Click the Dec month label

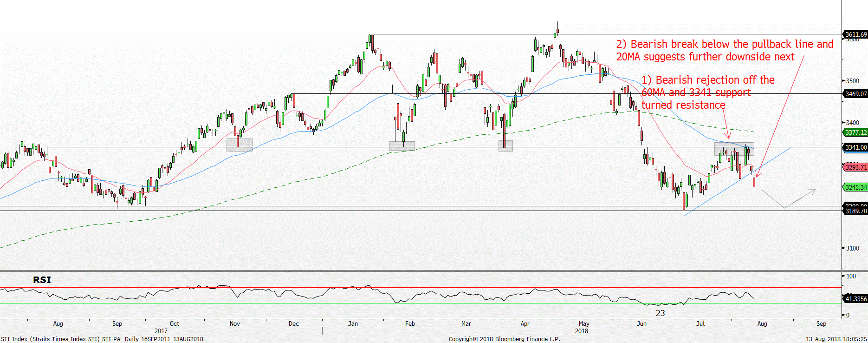(x=294, y=323)
